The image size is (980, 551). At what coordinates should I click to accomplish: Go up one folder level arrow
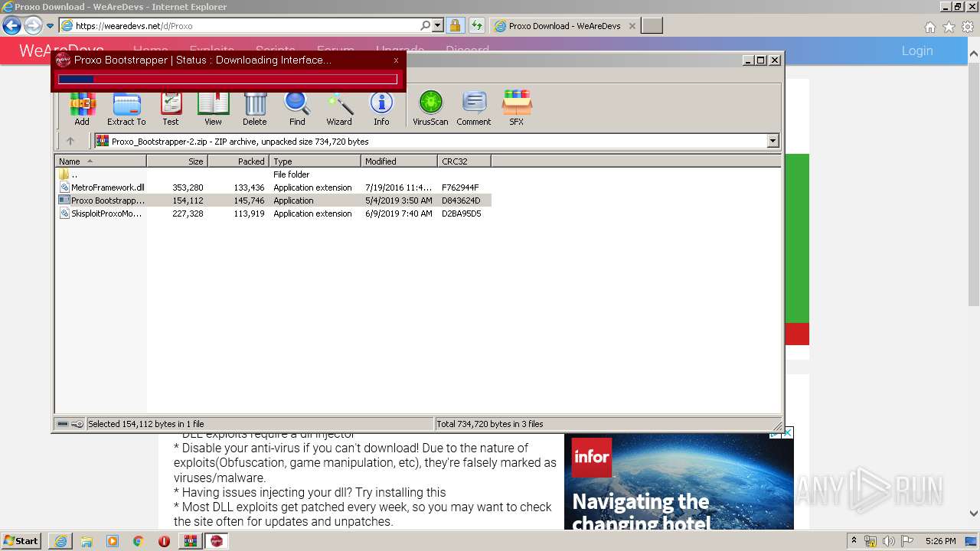coord(70,141)
